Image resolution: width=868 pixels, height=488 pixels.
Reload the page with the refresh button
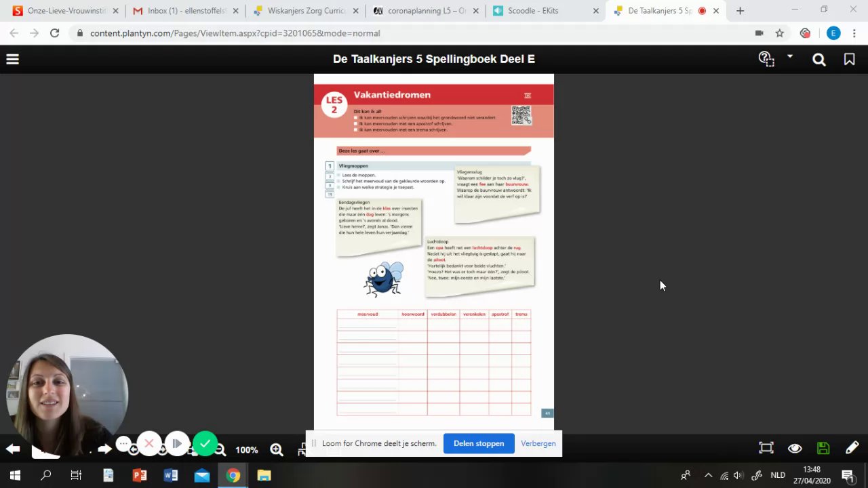pos(55,33)
